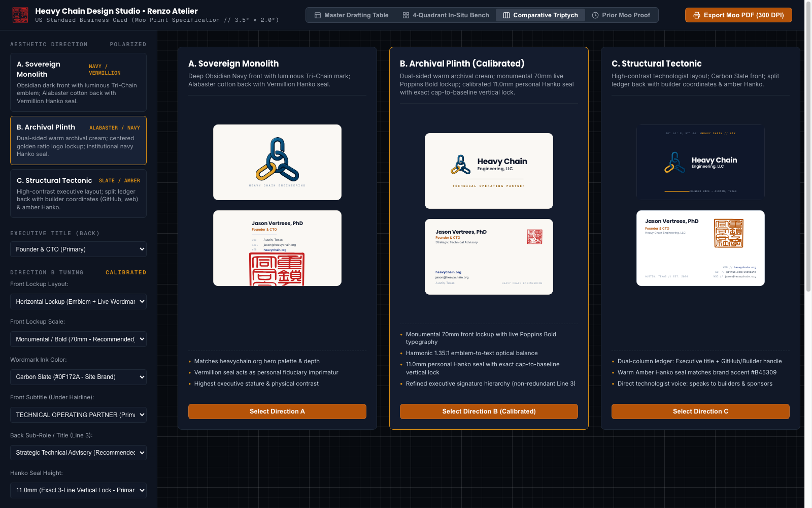This screenshot has height=508, width=812.
Task: Open Back Sub-Role Title Line 3 dropdown
Action: click(78, 453)
